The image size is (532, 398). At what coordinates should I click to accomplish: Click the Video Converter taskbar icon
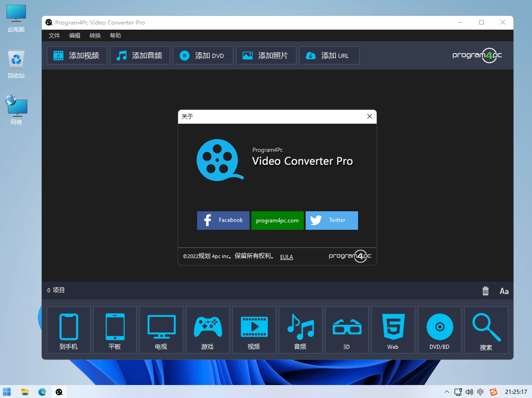(x=59, y=392)
